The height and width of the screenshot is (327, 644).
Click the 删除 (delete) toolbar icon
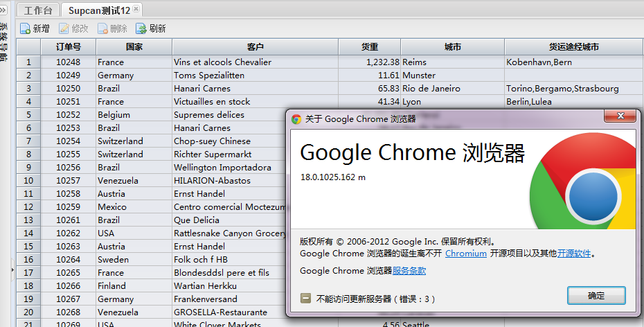(x=102, y=28)
